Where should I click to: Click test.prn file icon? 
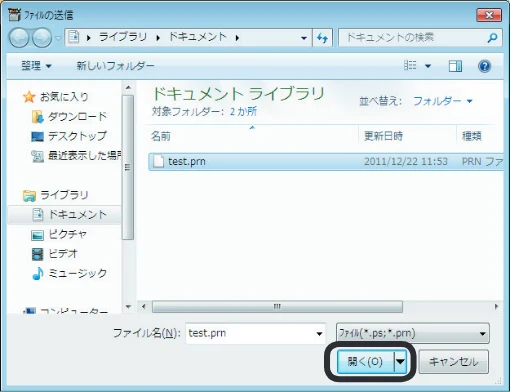158,161
